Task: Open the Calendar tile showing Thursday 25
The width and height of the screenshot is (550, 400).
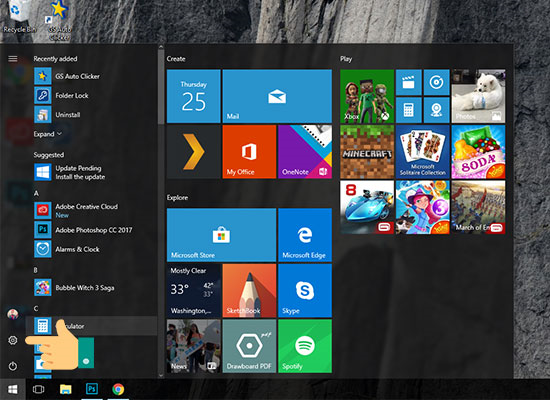Action: [x=194, y=96]
